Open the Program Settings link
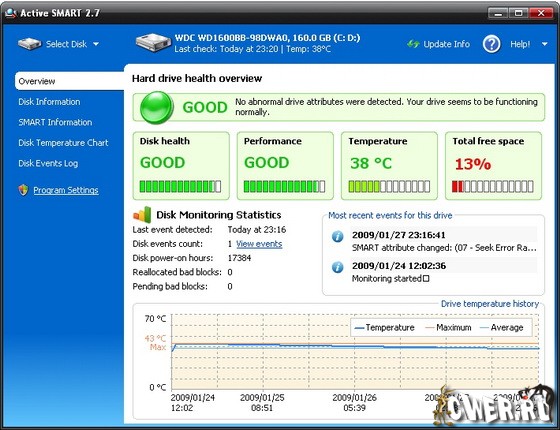The image size is (560, 430). pyautogui.click(x=66, y=190)
